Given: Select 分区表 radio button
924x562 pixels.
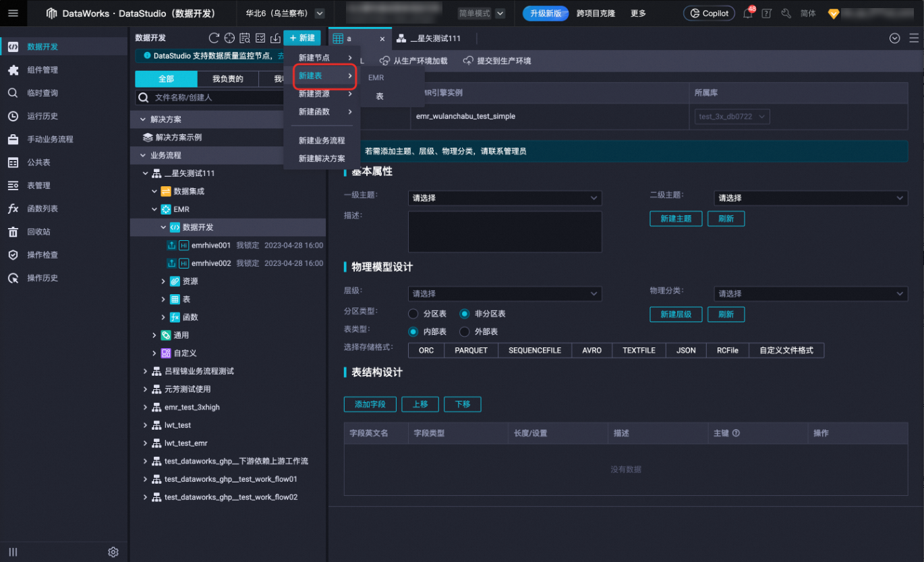Looking at the screenshot, I should click(x=413, y=314).
